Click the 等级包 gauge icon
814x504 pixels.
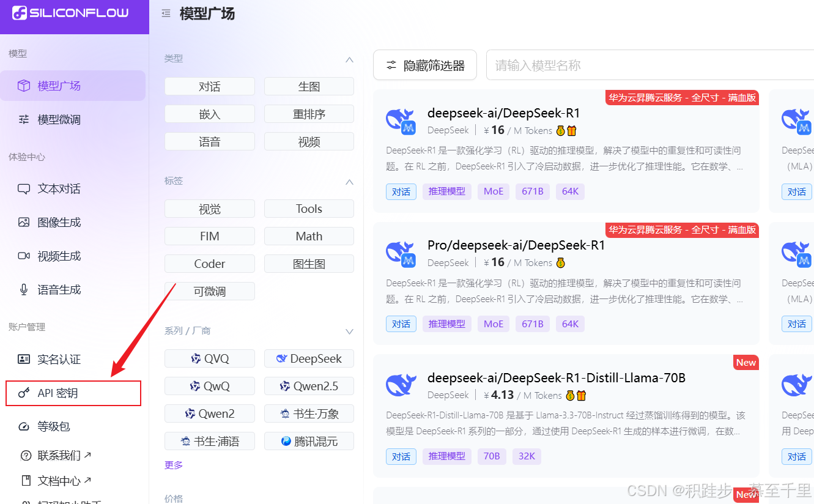pos(24,426)
